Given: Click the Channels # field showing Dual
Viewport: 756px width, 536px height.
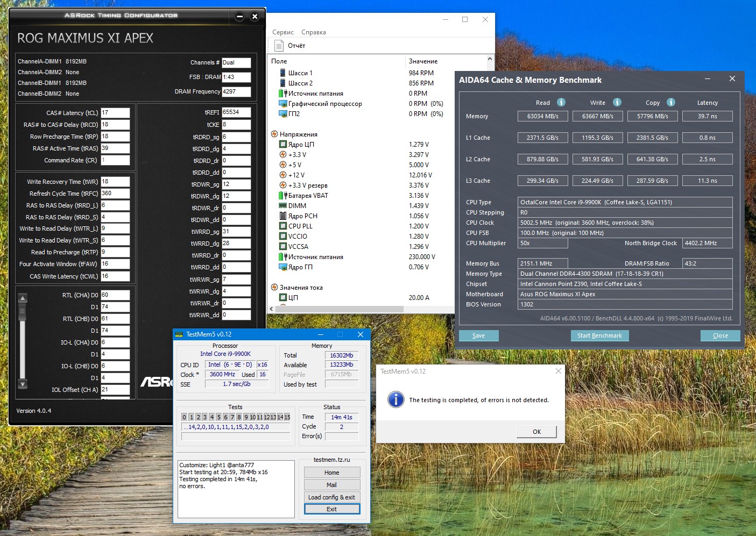Looking at the screenshot, I should [x=236, y=62].
